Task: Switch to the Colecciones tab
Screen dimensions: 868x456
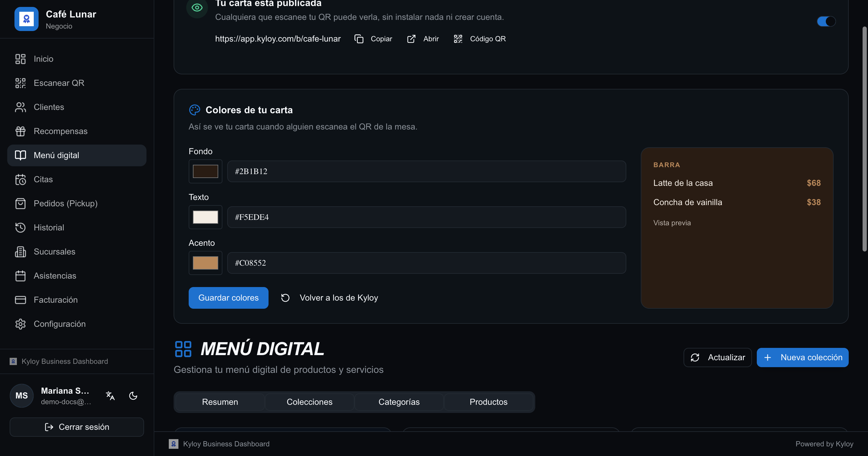Action: (x=309, y=402)
